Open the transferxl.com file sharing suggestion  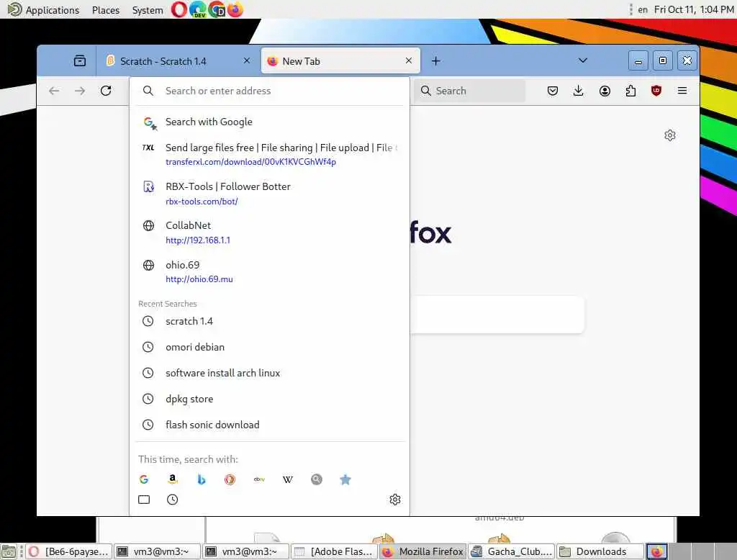[x=269, y=154]
